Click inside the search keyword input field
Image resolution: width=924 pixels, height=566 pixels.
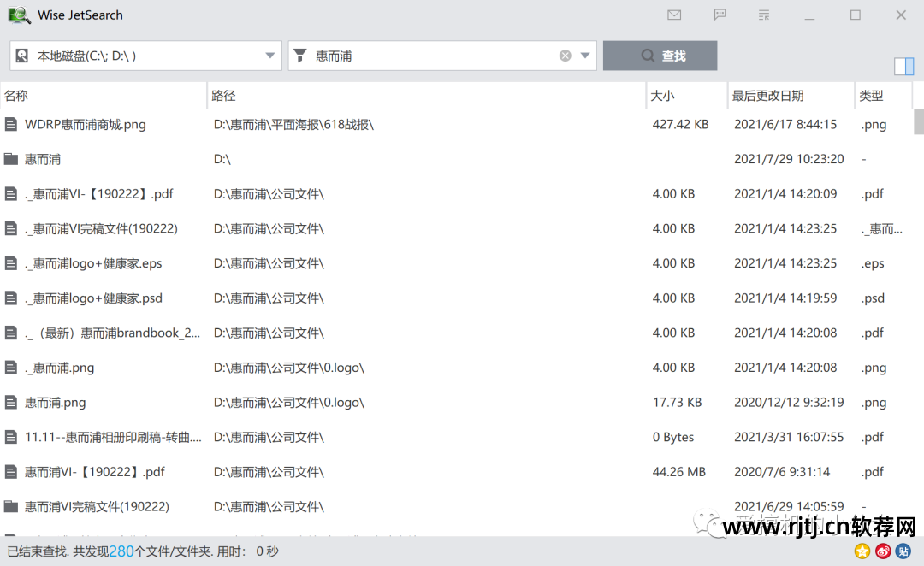click(x=428, y=55)
